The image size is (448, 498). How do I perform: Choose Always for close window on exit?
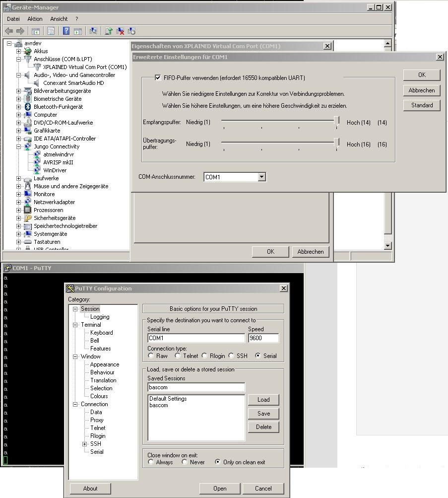click(151, 462)
